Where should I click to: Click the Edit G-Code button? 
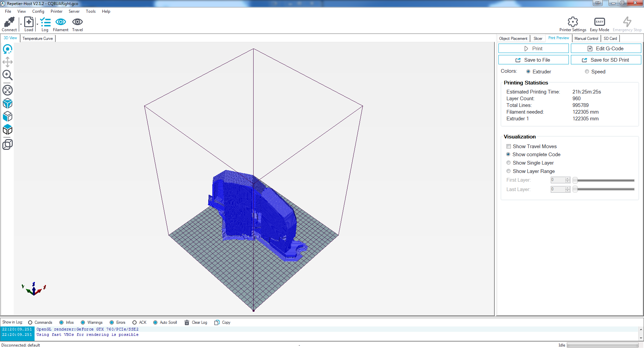tap(606, 49)
